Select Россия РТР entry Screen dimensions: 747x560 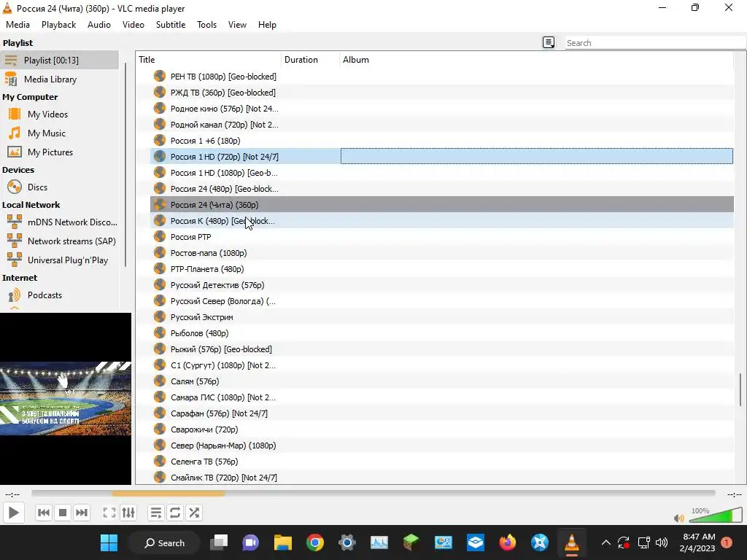pos(441,237)
